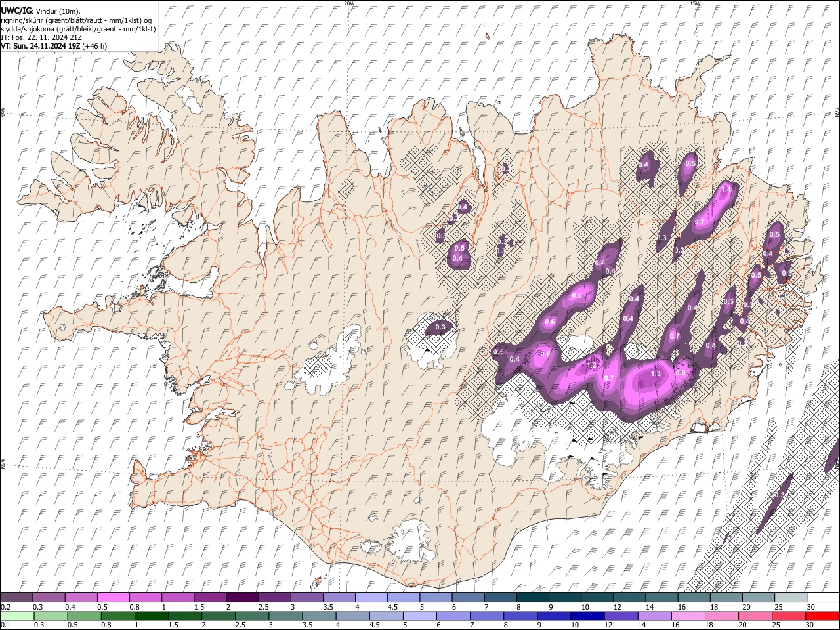Click the valid time 'VT: Sun. 24.11.2024 19Z'
Viewport: 840px width, 630px height.
[41, 46]
